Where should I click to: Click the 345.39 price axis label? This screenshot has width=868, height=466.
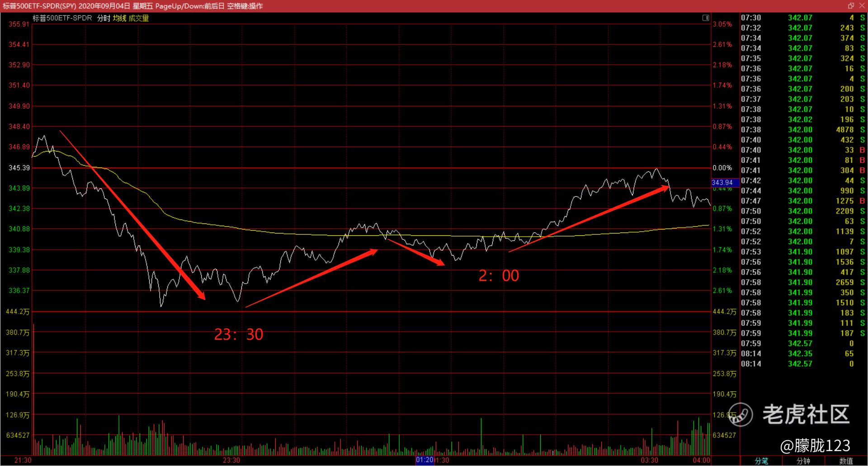19,168
